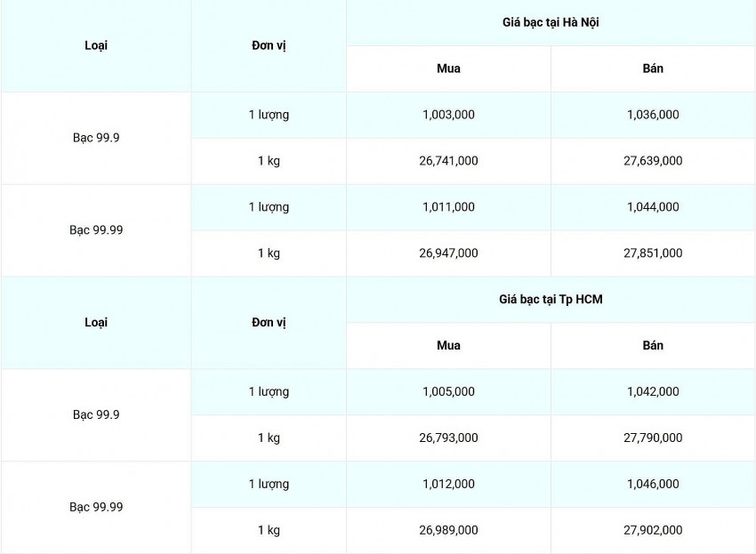
Task: Select the price value 1,044,000
Action: [x=653, y=207]
